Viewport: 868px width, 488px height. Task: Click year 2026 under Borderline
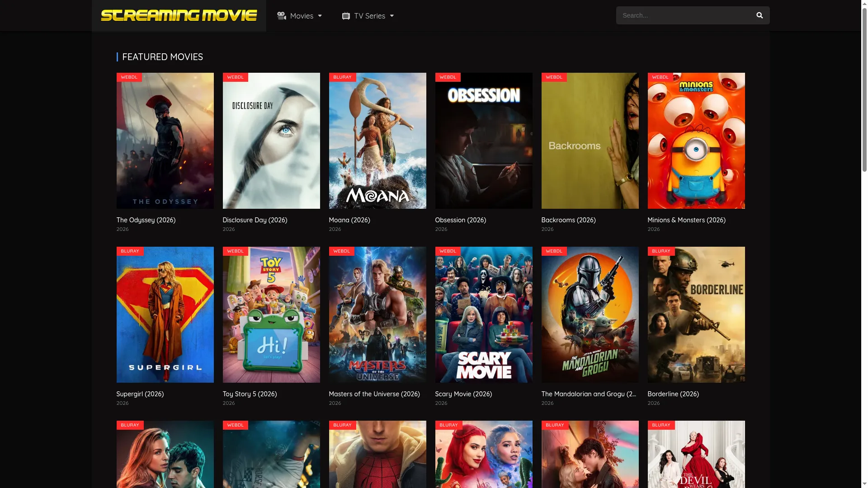click(654, 403)
